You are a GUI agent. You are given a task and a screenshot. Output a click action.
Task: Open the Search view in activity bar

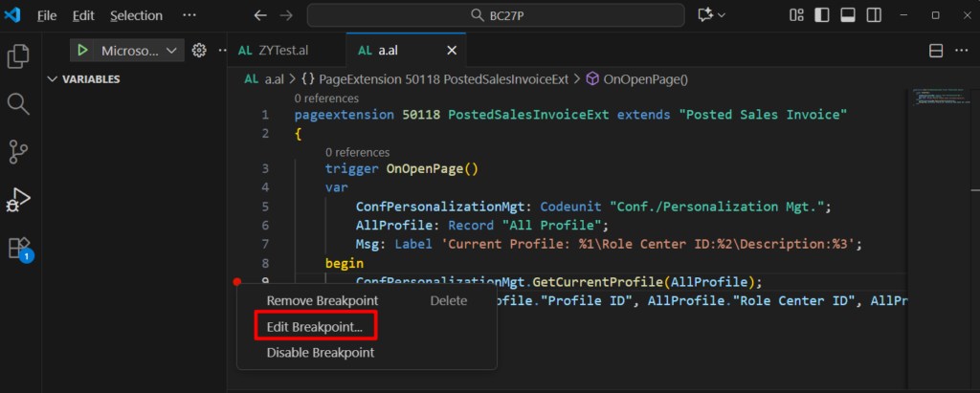(18, 103)
